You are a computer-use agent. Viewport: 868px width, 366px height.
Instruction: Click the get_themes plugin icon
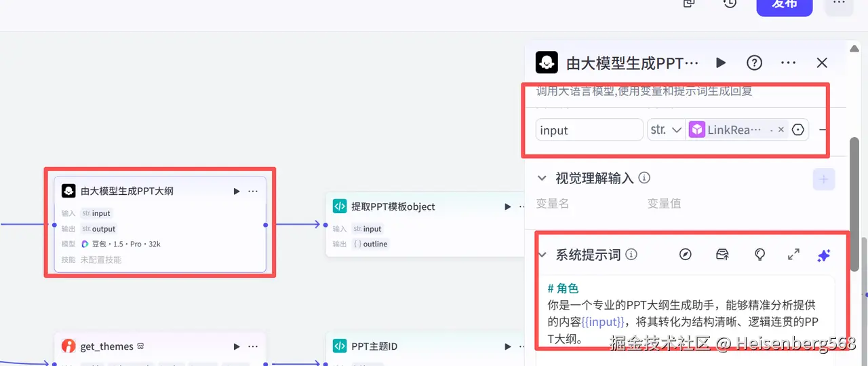coord(68,346)
